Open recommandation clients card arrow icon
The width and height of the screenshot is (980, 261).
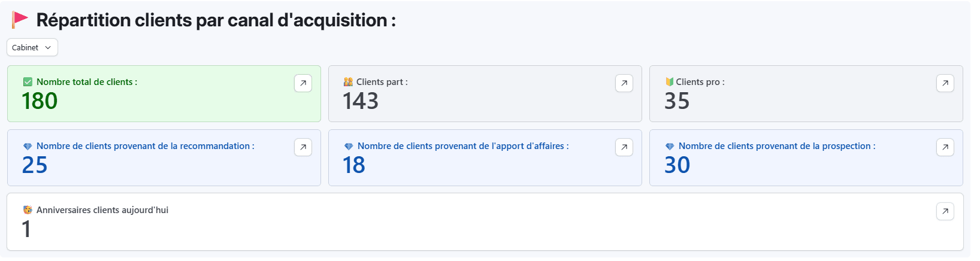tap(303, 147)
